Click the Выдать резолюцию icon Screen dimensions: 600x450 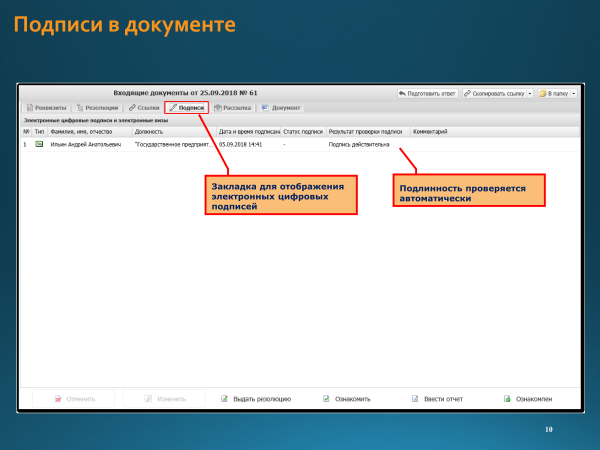pos(223,399)
